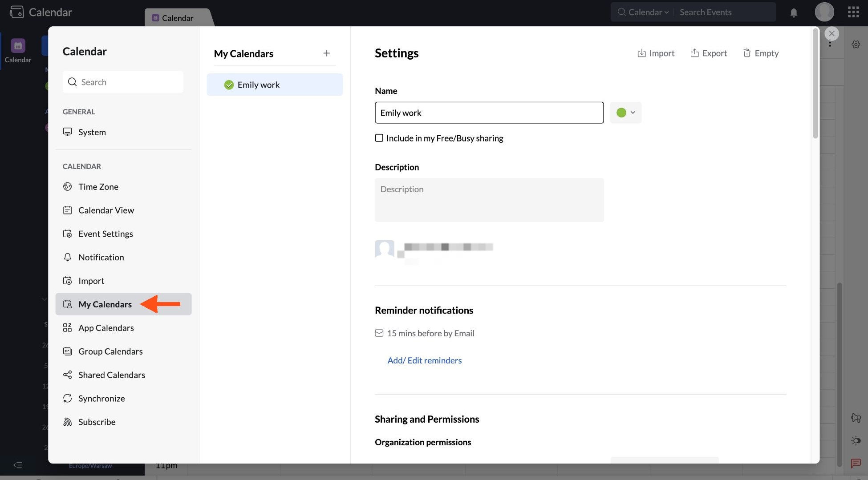This screenshot has width=868, height=480.
Task: Click the plus icon to add calendar
Action: (327, 53)
